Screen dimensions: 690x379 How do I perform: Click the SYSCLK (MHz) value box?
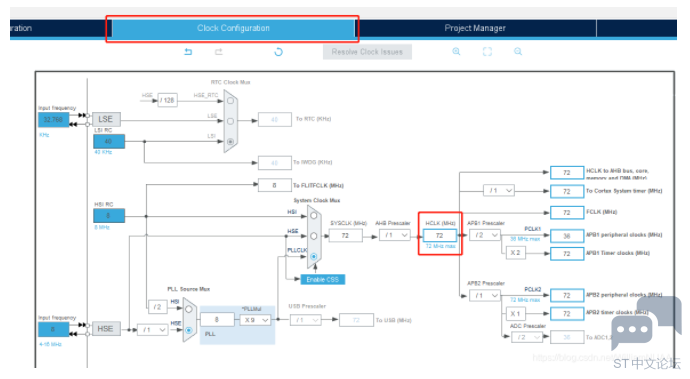click(345, 236)
